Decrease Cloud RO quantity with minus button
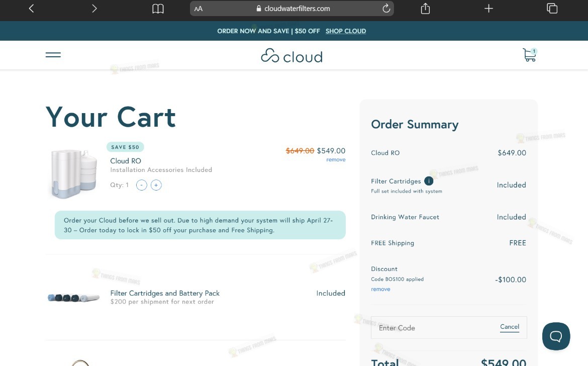 [x=141, y=185]
